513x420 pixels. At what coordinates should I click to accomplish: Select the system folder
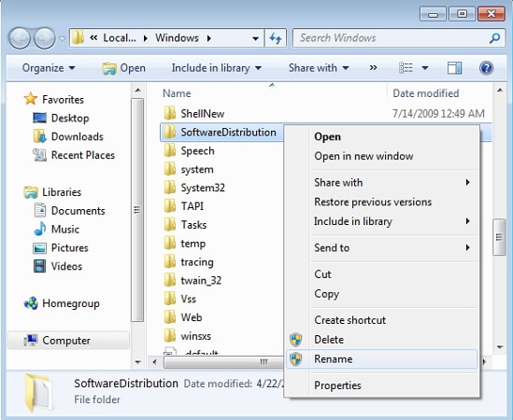coord(189,169)
